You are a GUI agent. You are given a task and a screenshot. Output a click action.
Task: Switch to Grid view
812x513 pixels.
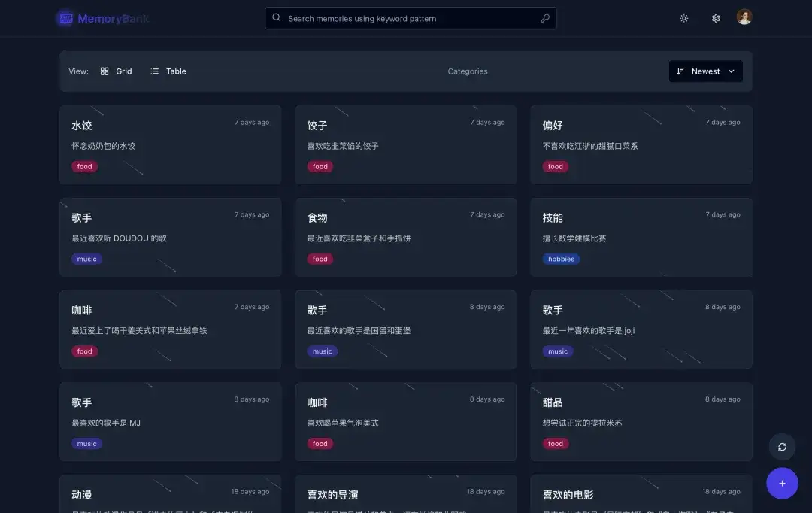[116, 71]
